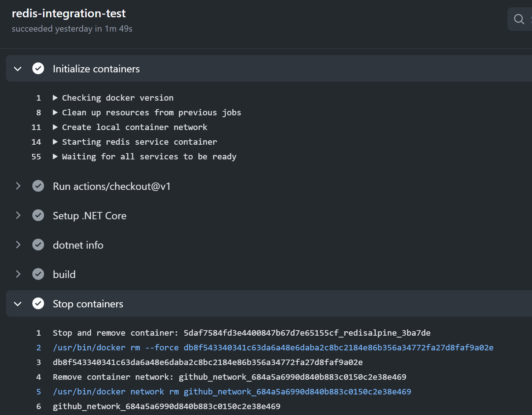The image size is (532, 415).
Task: Expand the build step chevron
Action: (x=18, y=274)
